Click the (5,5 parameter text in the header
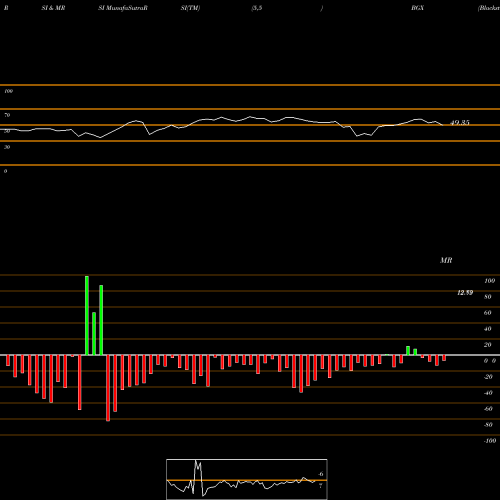The height and width of the screenshot is (500, 500). click(257, 8)
